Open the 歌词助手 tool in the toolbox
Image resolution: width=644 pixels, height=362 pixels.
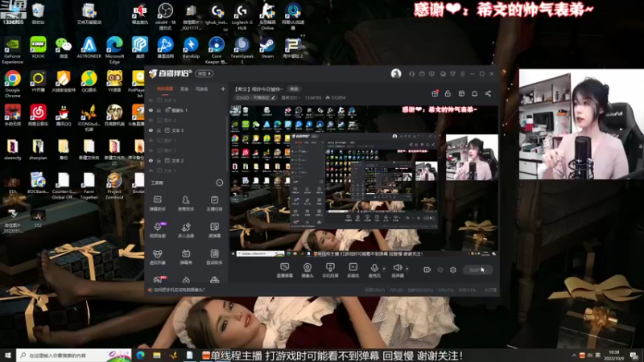tap(214, 257)
